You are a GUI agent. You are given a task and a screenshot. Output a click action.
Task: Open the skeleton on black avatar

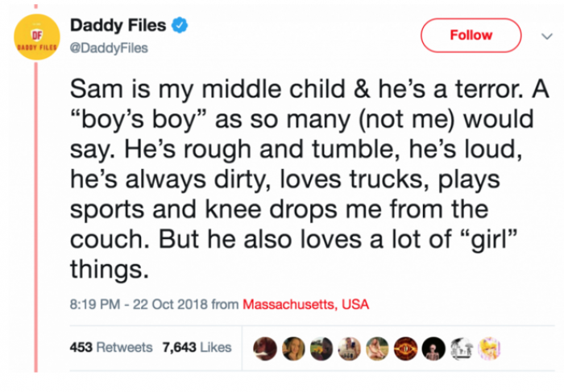[x=433, y=349]
